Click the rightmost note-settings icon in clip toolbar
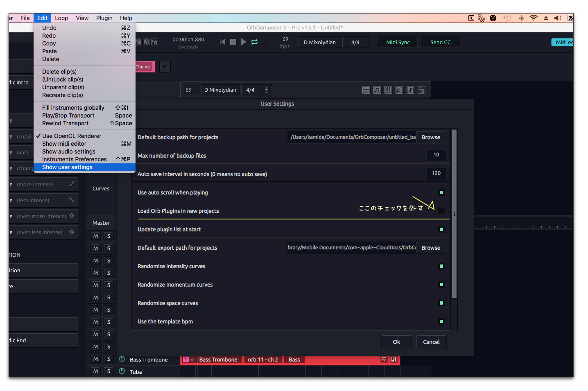The image size is (588, 391). point(421,90)
